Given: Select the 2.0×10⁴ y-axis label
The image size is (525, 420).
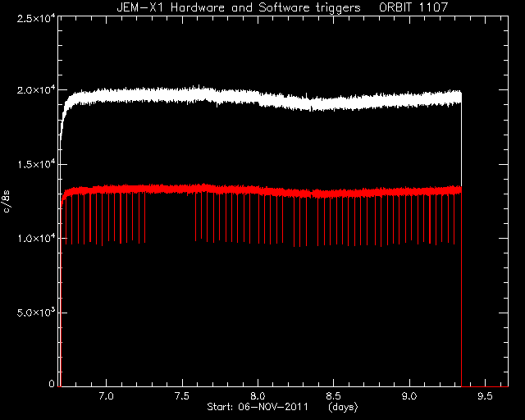Looking at the screenshot, I should pos(36,90).
